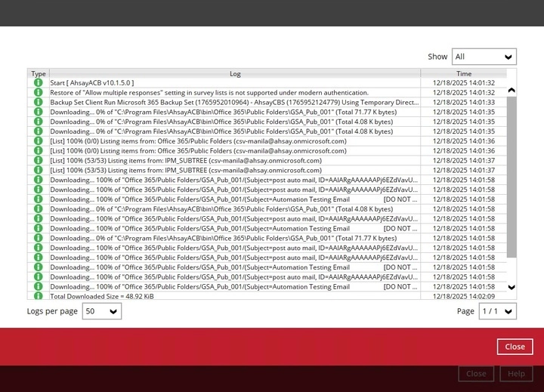544x392 pixels.
Task: Select the "Start [ AhsayACB v10.1.5.0 ]" log entry
Action: point(92,82)
